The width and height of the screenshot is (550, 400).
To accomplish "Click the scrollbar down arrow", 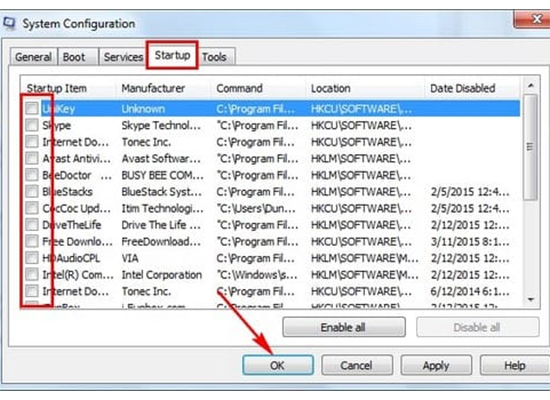I will pos(530,299).
